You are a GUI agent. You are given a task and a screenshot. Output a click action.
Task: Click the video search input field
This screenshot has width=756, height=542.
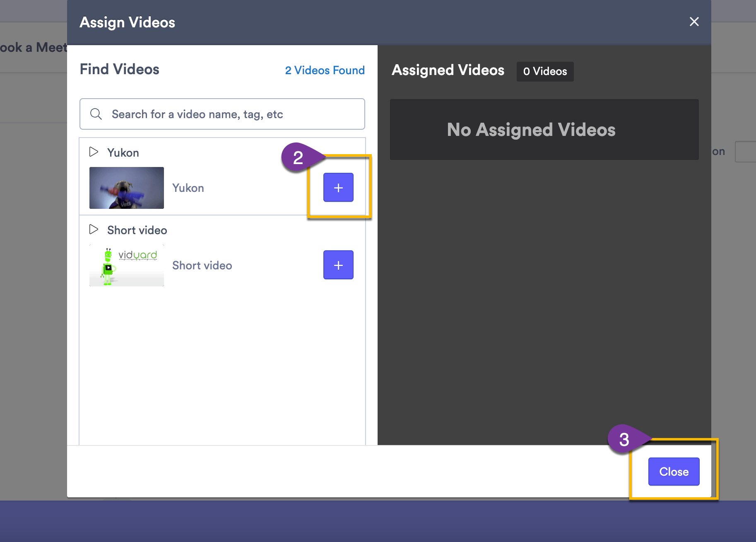pyautogui.click(x=222, y=114)
